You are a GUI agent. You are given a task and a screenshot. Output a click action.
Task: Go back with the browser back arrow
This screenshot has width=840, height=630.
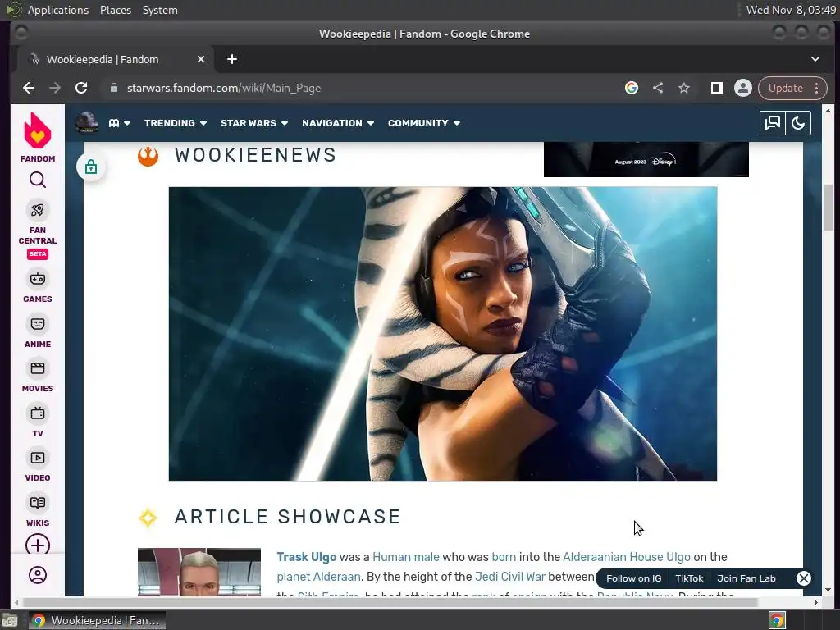pyautogui.click(x=29, y=88)
